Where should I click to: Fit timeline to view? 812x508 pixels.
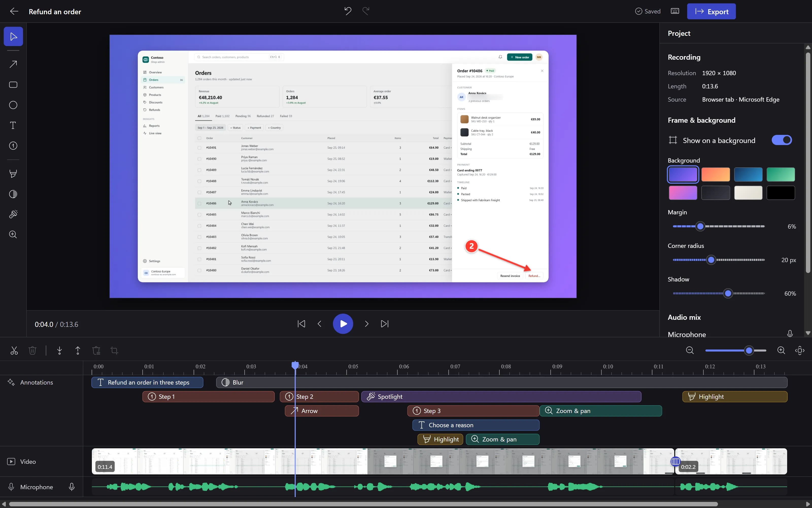[x=800, y=351]
